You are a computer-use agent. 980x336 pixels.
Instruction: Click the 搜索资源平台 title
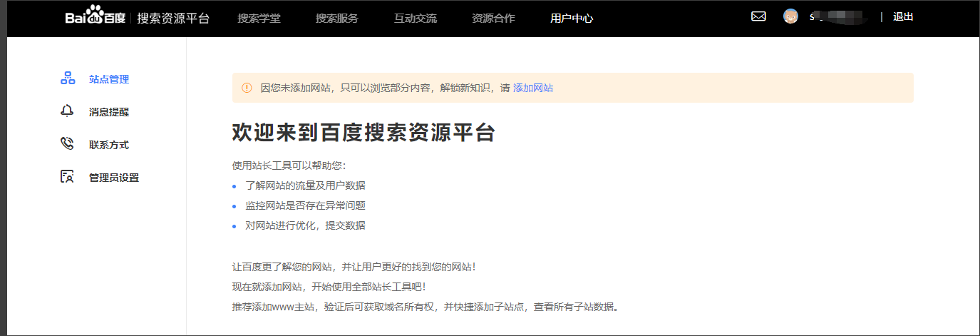[x=173, y=18]
